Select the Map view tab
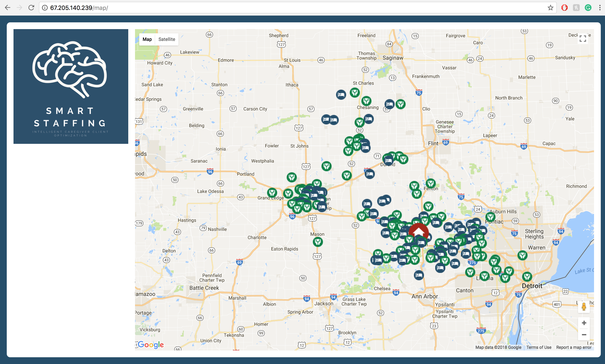This screenshot has width=605, height=364. [x=147, y=39]
